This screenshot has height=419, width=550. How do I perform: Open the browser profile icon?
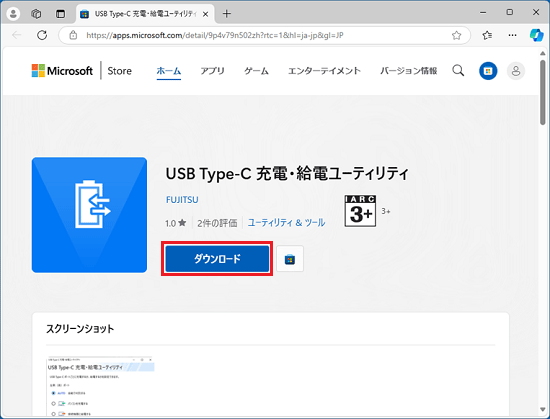(x=13, y=14)
